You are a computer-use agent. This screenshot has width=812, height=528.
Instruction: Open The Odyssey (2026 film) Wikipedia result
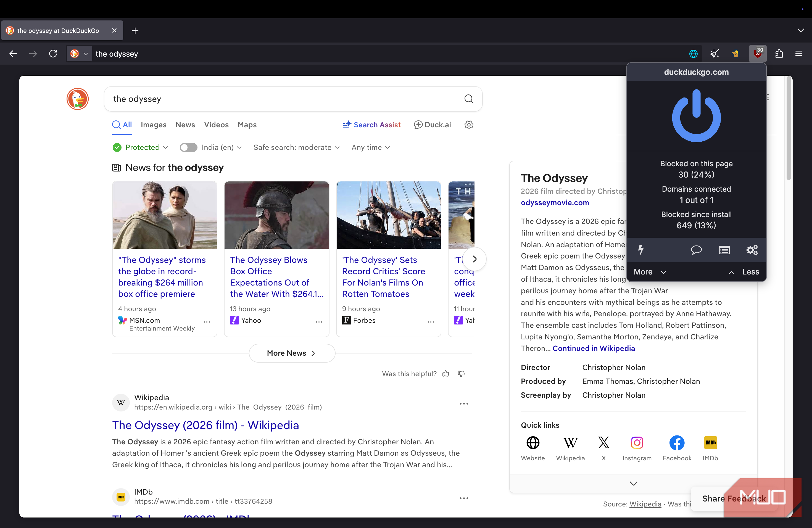[205, 425]
